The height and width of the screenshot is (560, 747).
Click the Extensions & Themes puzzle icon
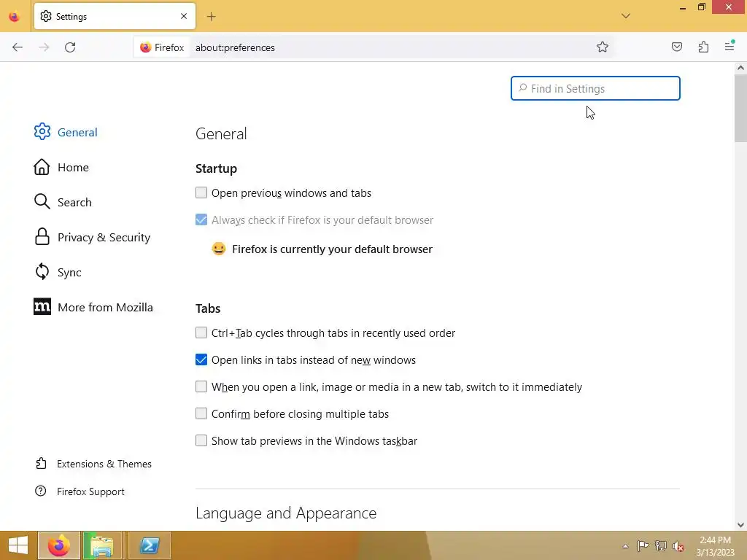(41, 463)
